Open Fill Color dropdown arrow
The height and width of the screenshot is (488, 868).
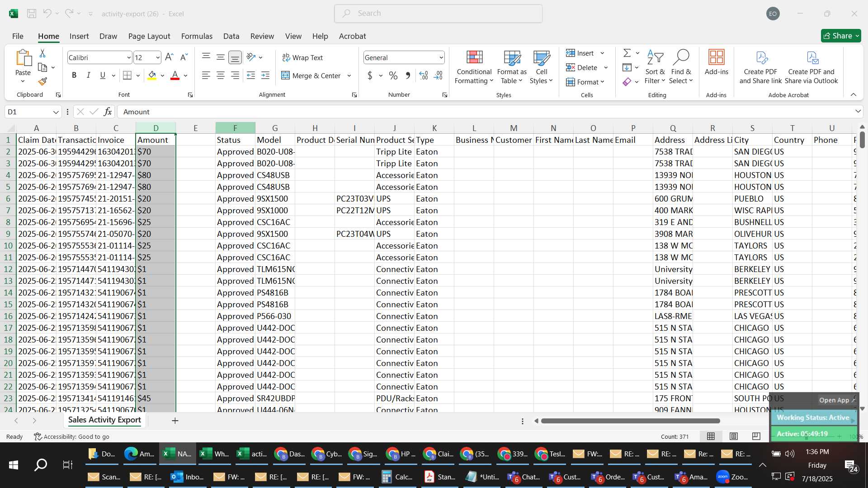(x=162, y=75)
